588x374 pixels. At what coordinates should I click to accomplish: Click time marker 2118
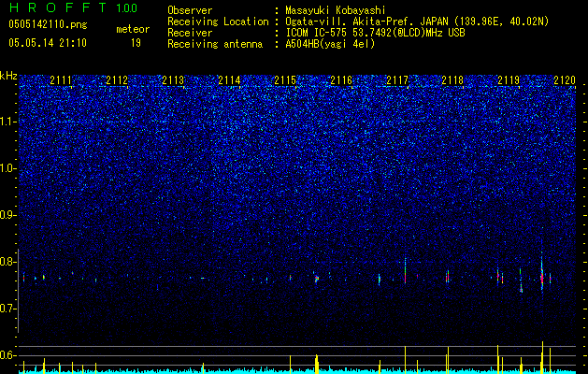coord(452,80)
